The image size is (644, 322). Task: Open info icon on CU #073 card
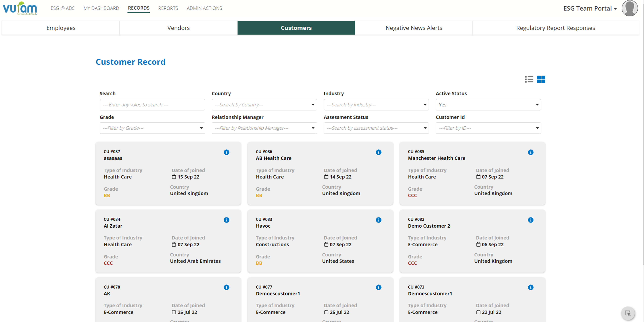[x=530, y=287]
